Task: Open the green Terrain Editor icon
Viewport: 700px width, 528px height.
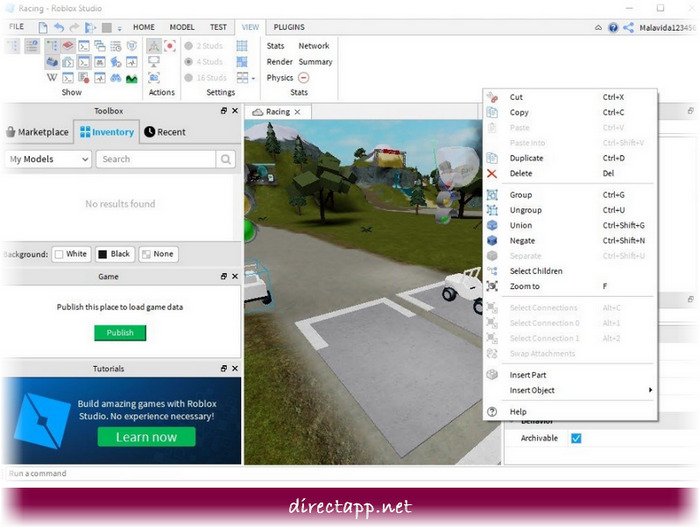Action: [132, 79]
